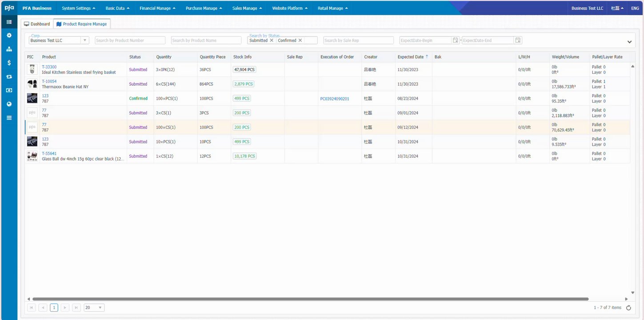Remove the Confirmed status filter tag
644x320 pixels.
point(300,40)
